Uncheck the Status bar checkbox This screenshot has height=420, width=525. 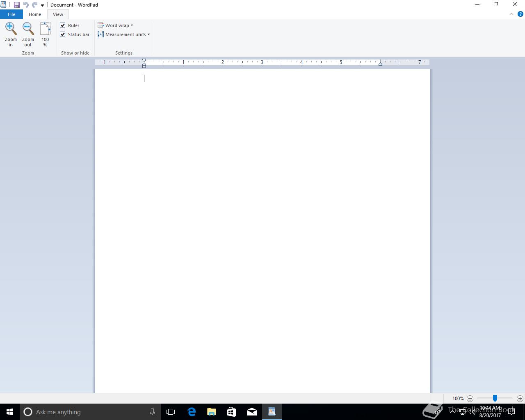pyautogui.click(x=63, y=34)
